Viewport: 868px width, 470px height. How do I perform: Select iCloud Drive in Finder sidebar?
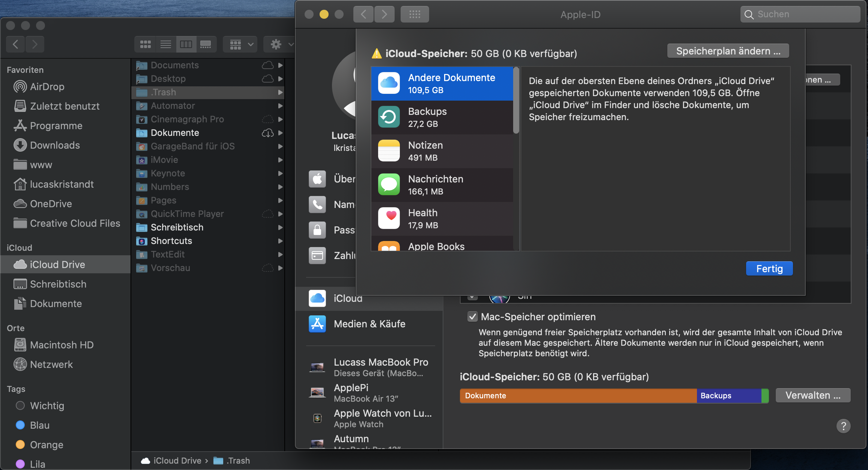pos(57,265)
